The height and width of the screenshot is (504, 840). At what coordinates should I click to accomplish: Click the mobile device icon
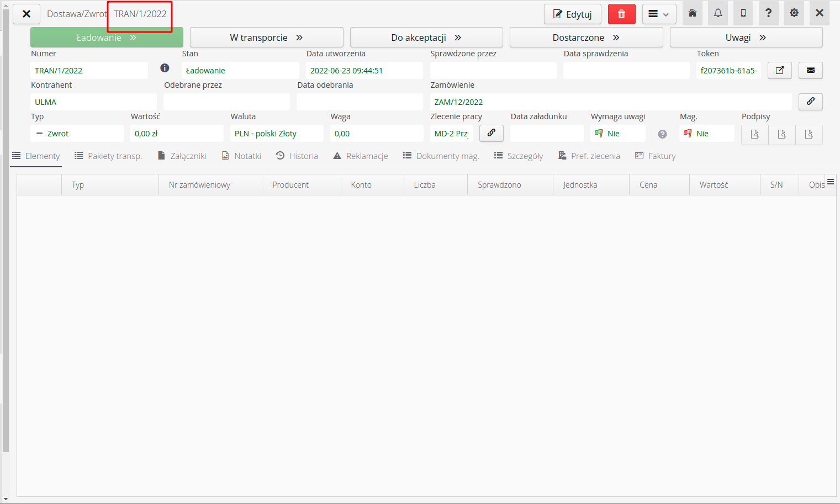[x=743, y=13]
